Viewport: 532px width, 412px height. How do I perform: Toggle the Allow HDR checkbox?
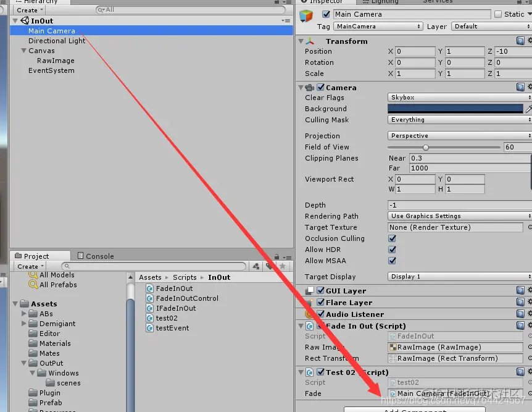click(393, 250)
